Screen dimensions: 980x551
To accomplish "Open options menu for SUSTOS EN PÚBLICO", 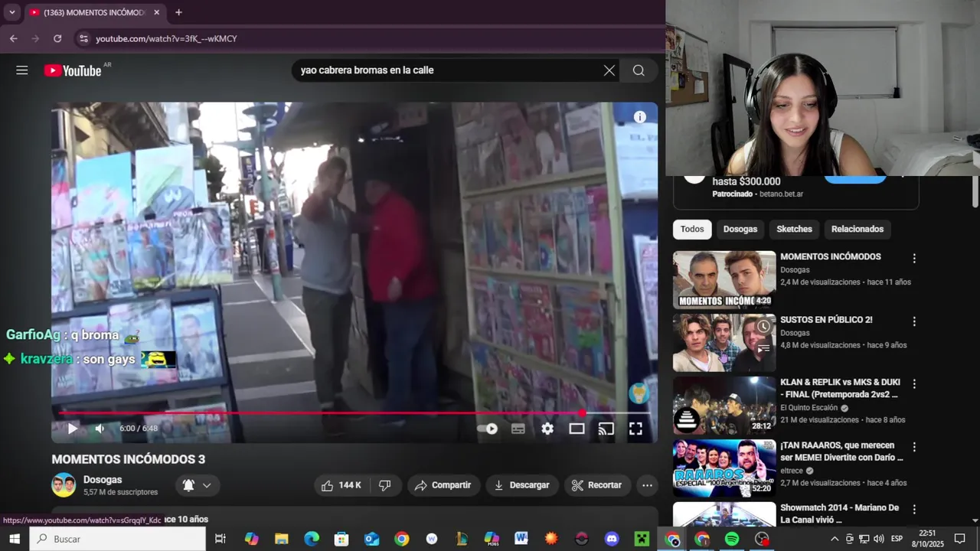I will click(913, 321).
